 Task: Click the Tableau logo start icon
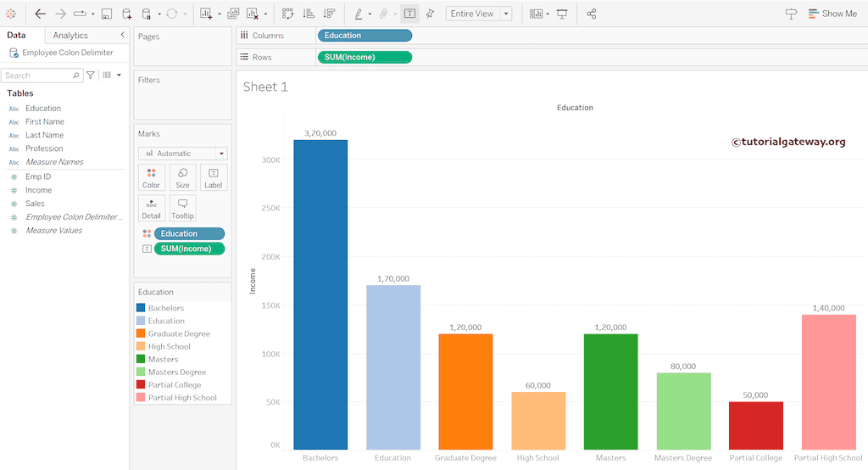(10, 14)
